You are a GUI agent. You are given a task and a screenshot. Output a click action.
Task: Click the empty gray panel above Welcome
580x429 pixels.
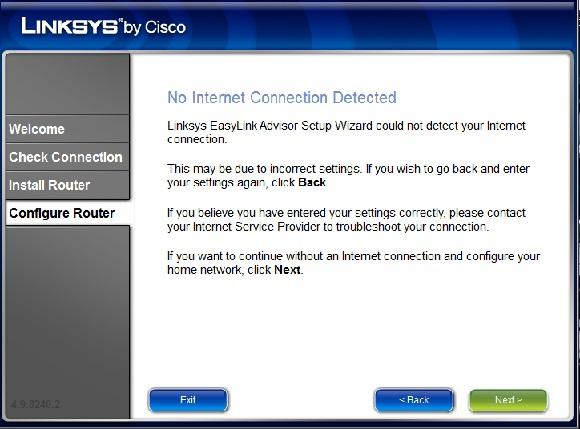tap(67, 84)
